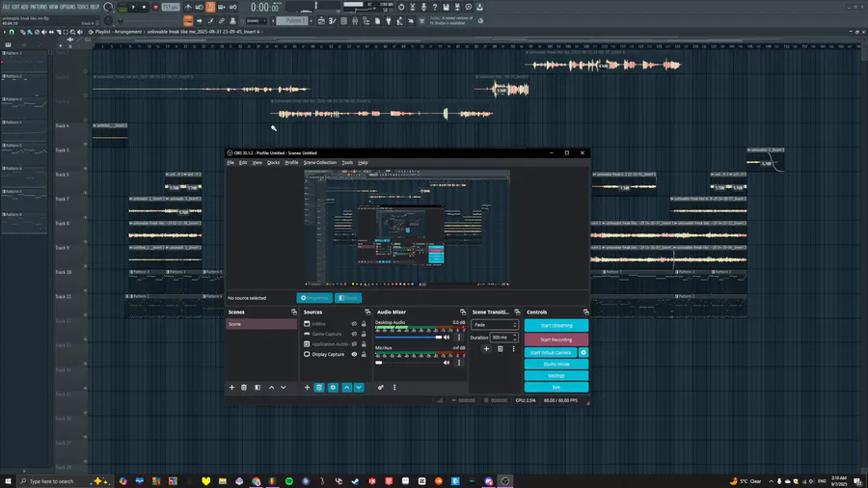Viewport: 868px width, 488px height.
Task: Open Edit menu in OBS
Action: 243,163
